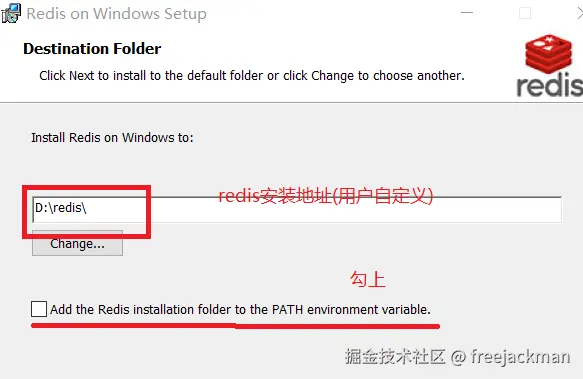Click the red Redis cube logo
This screenshot has height=379, width=583.
548,54
